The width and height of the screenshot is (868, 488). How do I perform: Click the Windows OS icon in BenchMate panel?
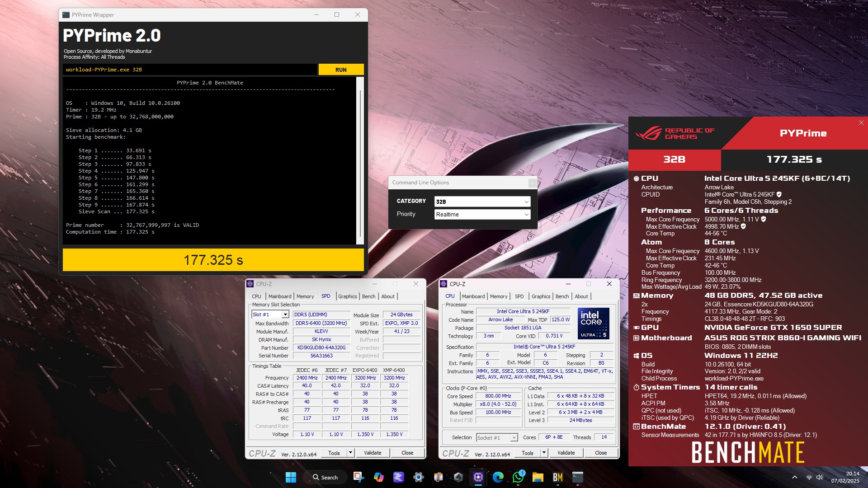click(636, 356)
